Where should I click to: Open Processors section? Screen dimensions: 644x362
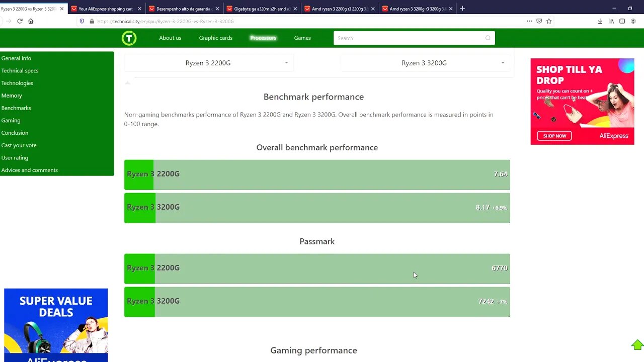point(263,38)
